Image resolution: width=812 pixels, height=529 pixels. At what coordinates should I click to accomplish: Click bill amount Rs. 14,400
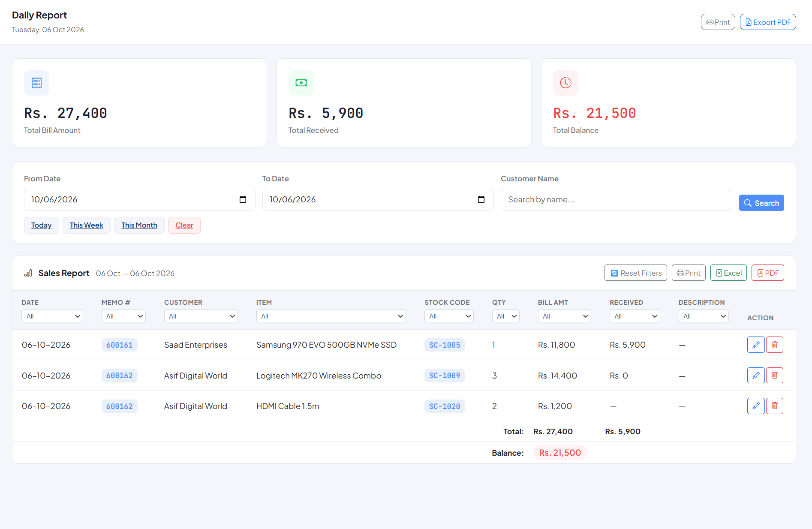coord(557,376)
